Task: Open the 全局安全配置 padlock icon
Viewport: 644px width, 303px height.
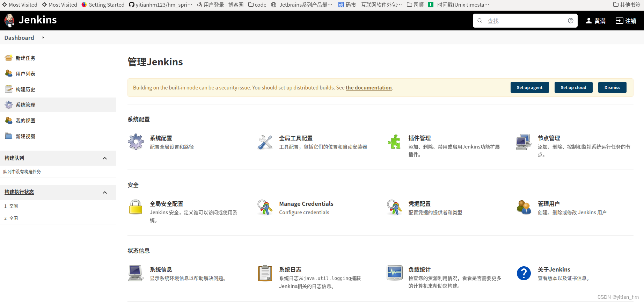Action: coord(136,207)
